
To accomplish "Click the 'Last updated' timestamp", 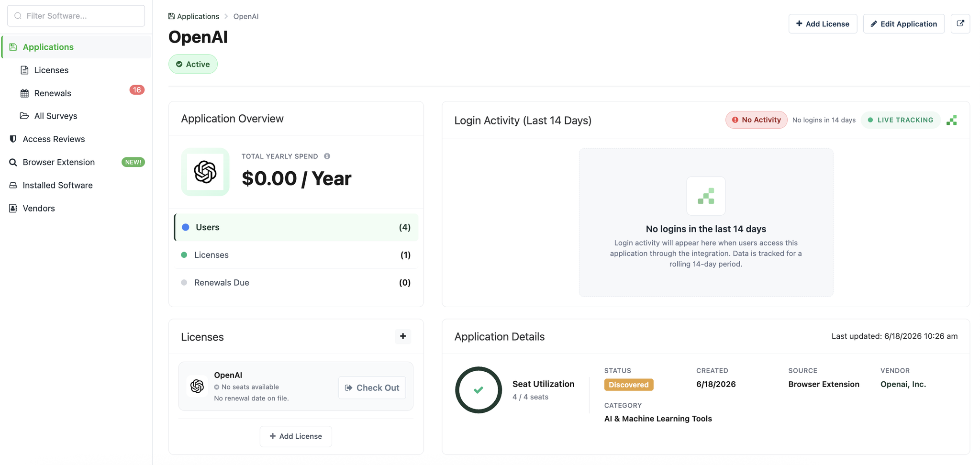I will pos(894,336).
